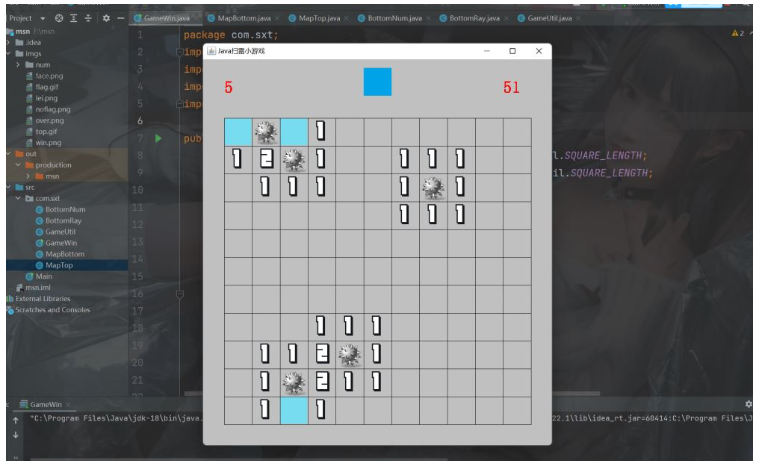Click the collapse all icon in Project toolbar
Screen dimensions: 764x461
88,18
